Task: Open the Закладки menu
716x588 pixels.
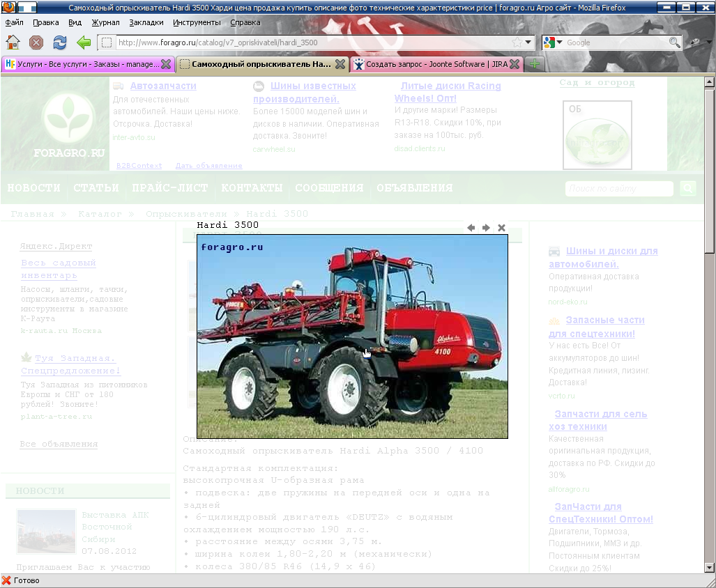Action: tap(146, 22)
